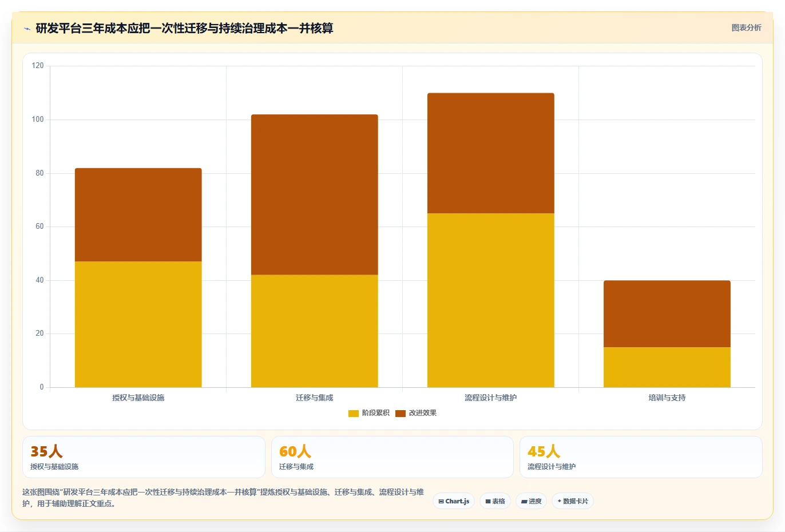Select the brown bar segment for 培训与支持

pyautogui.click(x=667, y=314)
